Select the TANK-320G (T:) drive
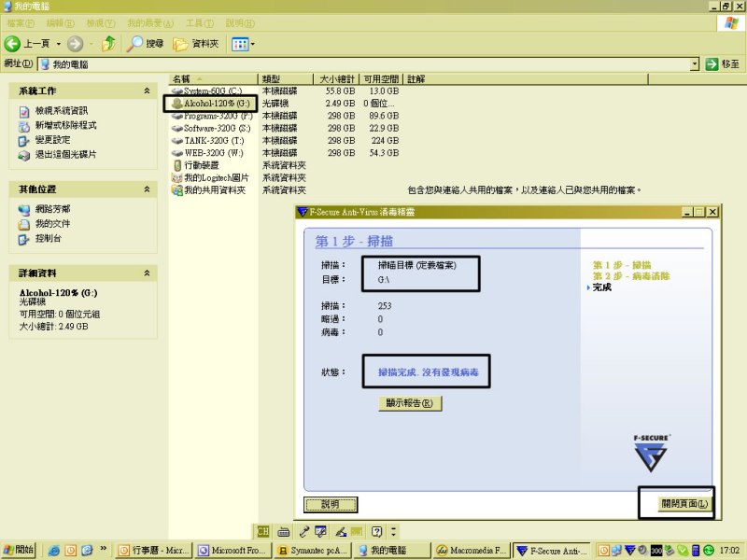Viewport: 747px width, 560px height. [x=208, y=141]
